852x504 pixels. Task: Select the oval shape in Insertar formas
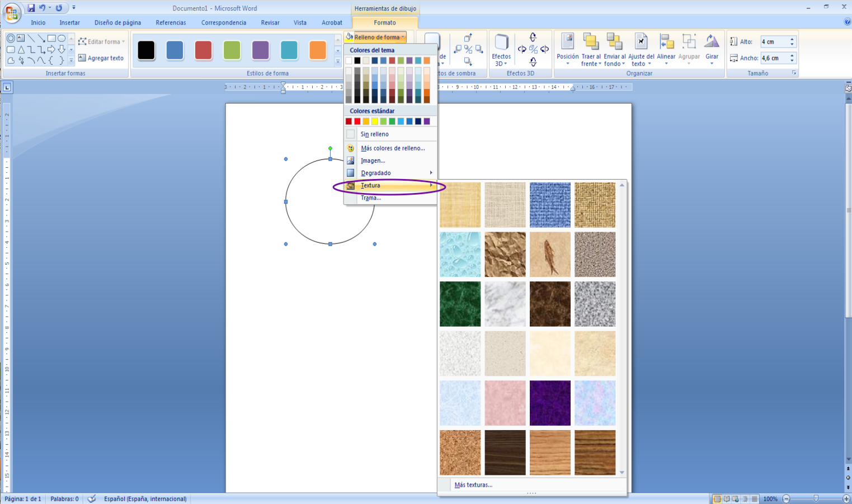pyautogui.click(x=62, y=38)
